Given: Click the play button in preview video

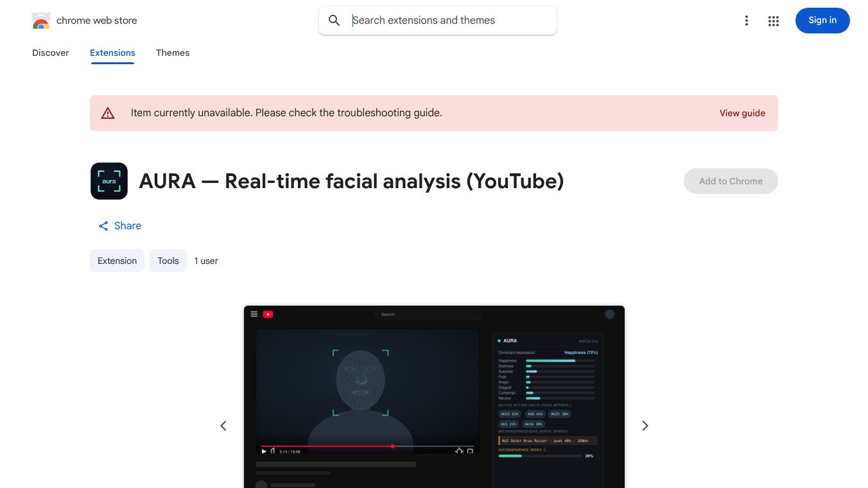Looking at the screenshot, I should [x=264, y=451].
